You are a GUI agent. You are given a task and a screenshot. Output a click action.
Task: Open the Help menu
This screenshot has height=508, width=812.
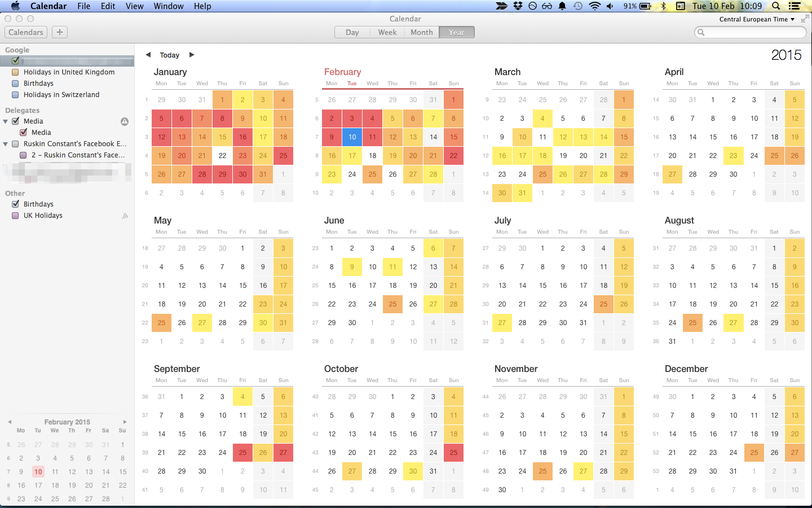click(x=202, y=6)
